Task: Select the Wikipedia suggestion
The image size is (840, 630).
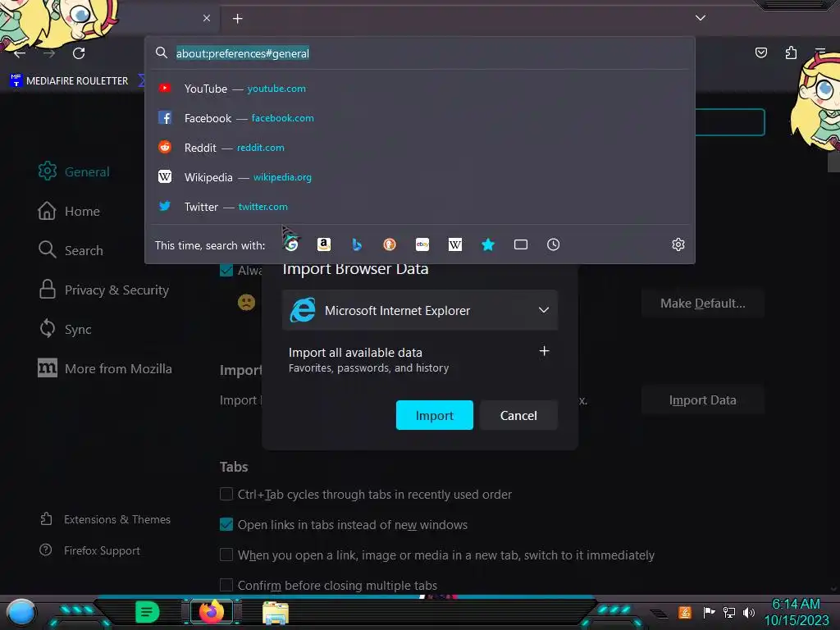Action: (421, 177)
